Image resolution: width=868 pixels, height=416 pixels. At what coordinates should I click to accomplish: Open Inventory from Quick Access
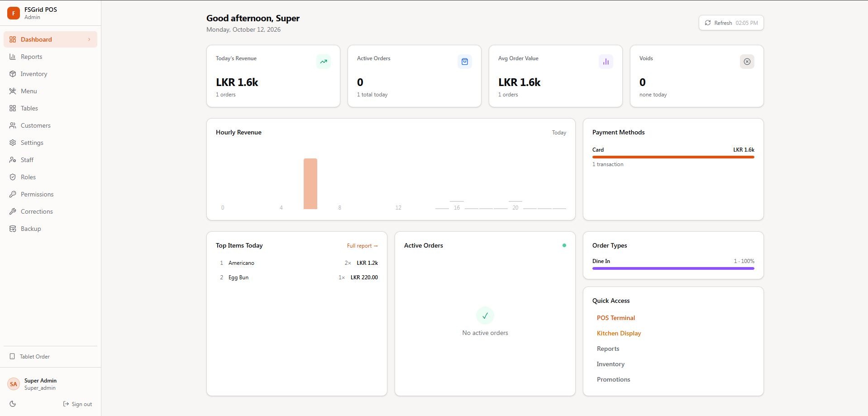tap(610, 364)
